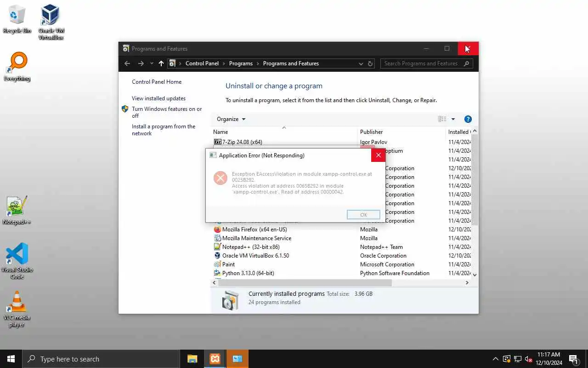Open File Explorer from the taskbar
This screenshot has width=588, height=368.
(x=192, y=359)
